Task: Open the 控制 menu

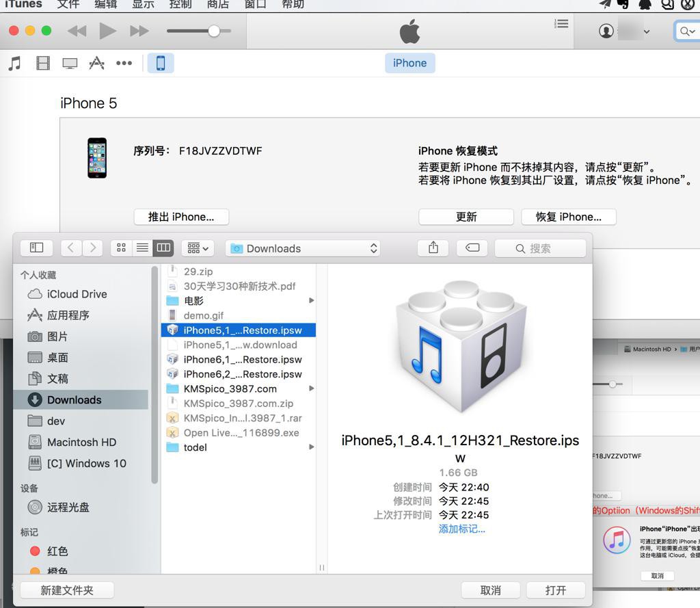Action: 180,4
